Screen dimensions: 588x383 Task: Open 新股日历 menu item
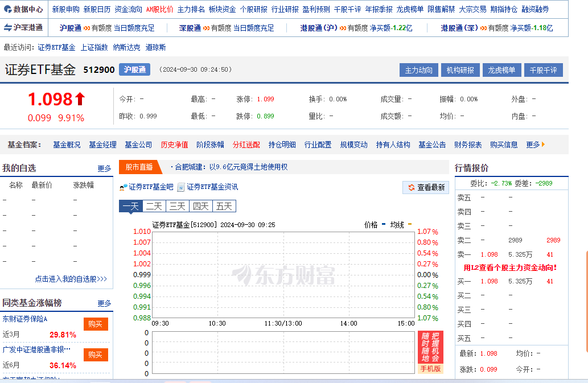pyautogui.click(x=97, y=9)
